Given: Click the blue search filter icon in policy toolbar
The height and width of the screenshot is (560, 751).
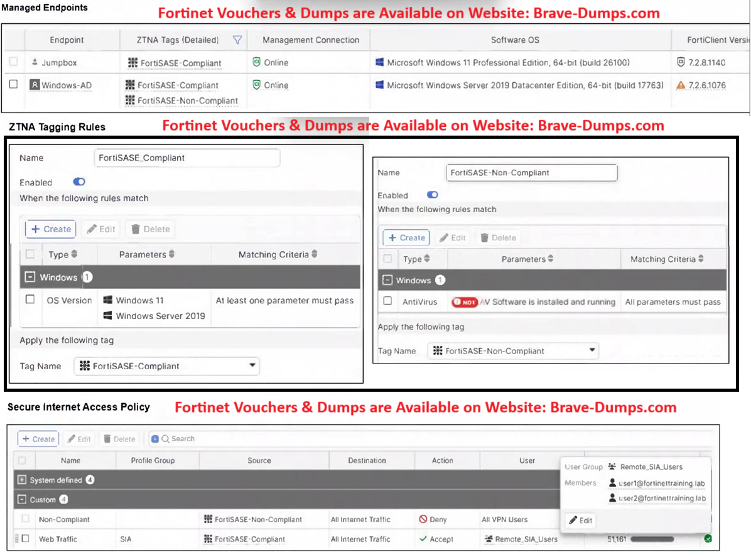Looking at the screenshot, I should (x=155, y=439).
